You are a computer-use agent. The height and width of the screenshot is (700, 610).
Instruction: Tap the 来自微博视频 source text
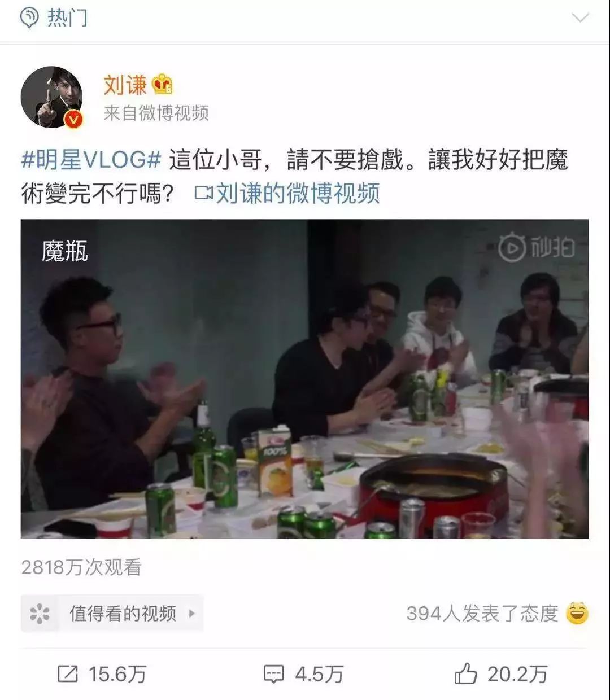[x=156, y=113]
